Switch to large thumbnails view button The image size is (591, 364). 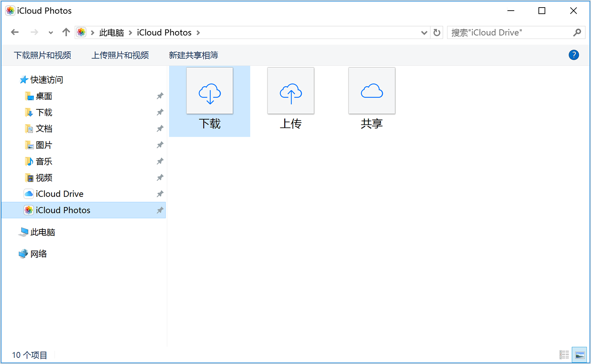[579, 355]
